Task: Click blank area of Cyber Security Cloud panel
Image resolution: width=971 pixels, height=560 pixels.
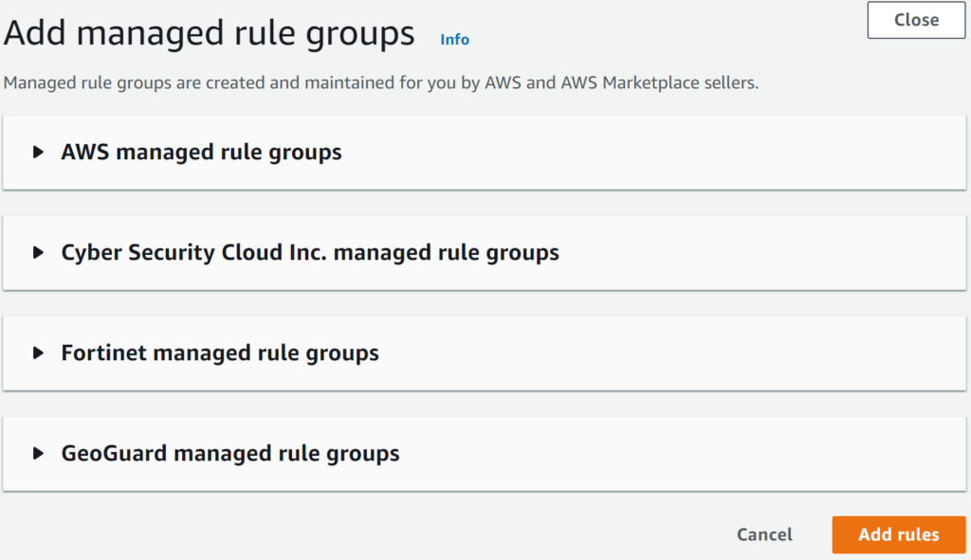Action: (759, 253)
